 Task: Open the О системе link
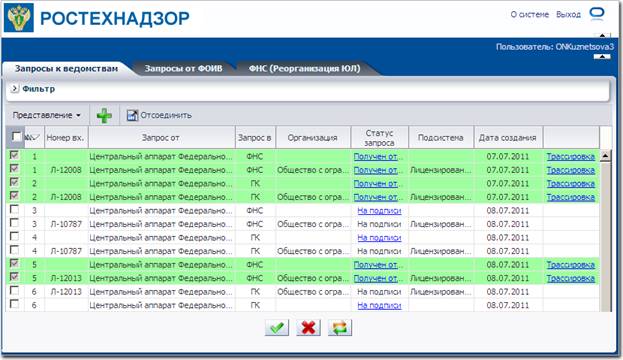click(530, 14)
